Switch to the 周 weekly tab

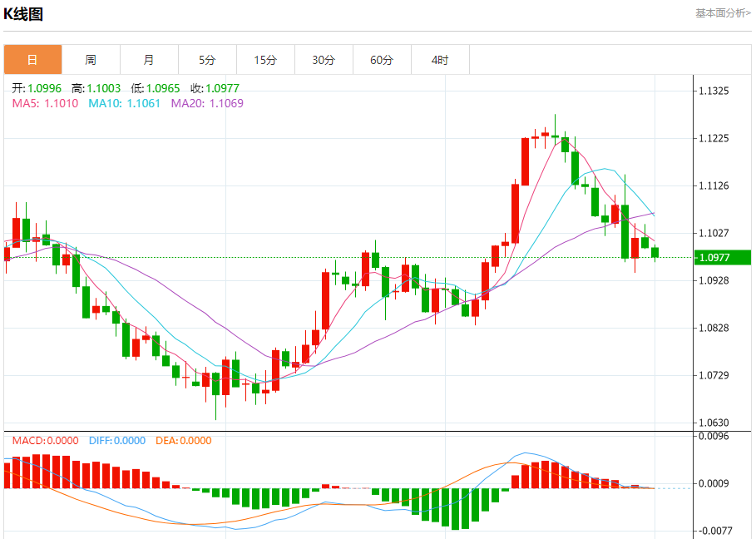pos(91,60)
